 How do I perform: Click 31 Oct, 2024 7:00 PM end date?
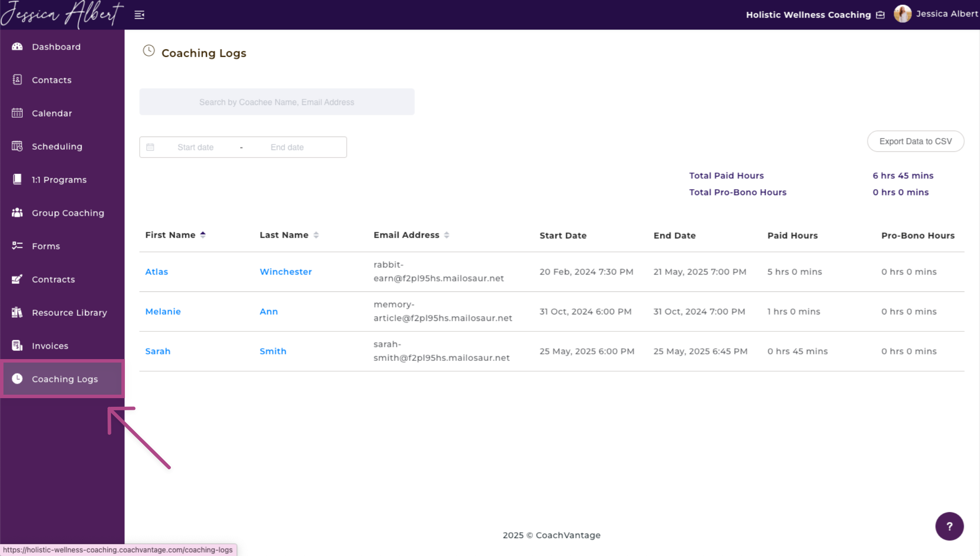[699, 311]
